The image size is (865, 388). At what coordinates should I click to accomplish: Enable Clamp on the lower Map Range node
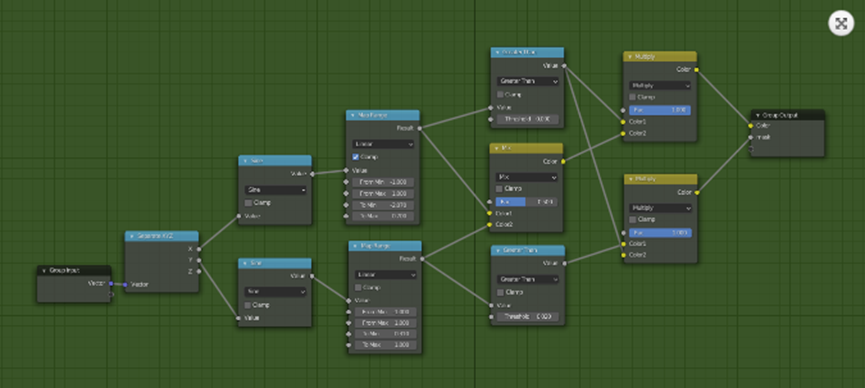coord(358,288)
